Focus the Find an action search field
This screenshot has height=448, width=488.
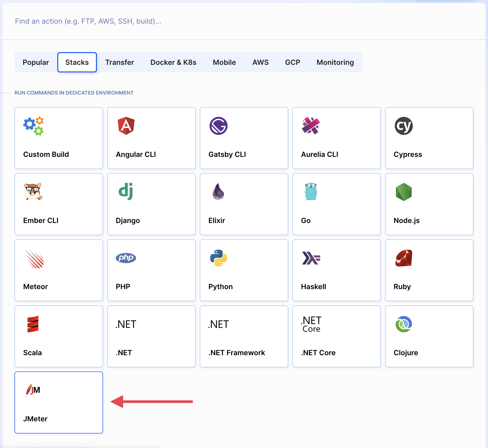click(244, 21)
